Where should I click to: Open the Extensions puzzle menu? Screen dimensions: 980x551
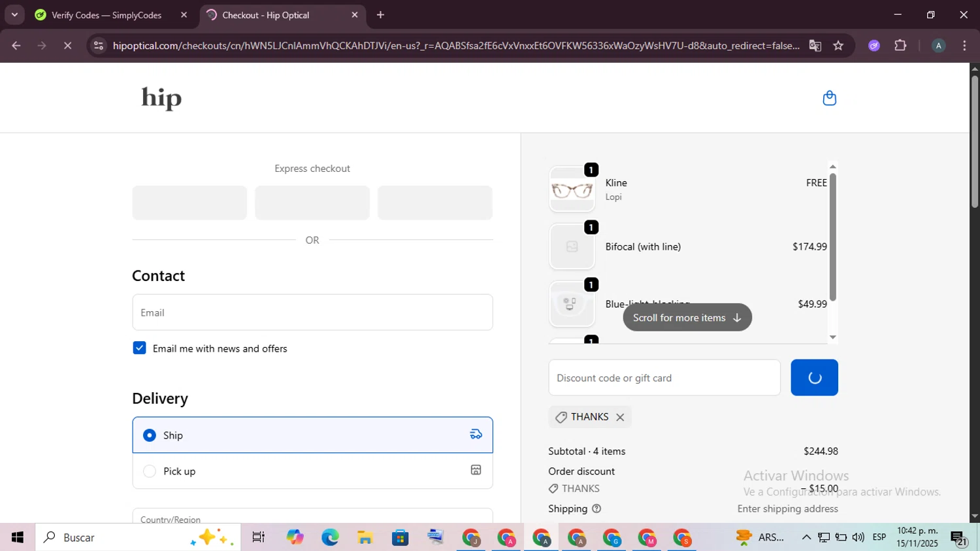click(900, 46)
